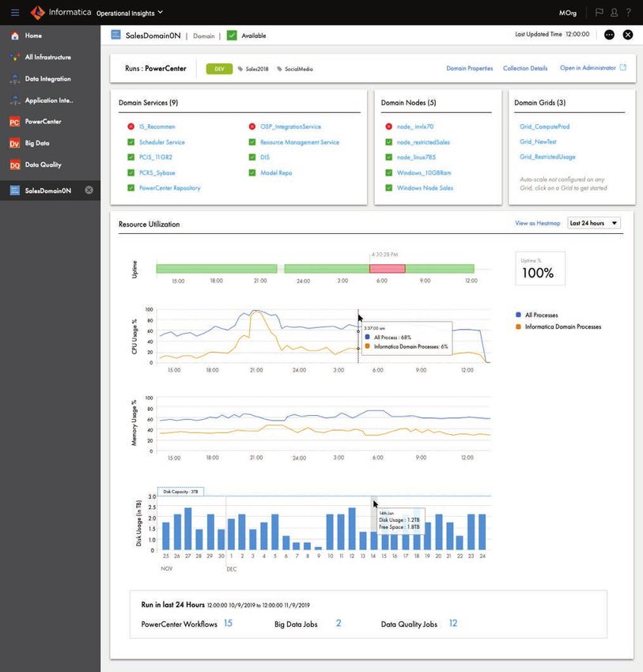Click the green check beside Scheduler Service
The image size is (643, 672).
point(131,142)
